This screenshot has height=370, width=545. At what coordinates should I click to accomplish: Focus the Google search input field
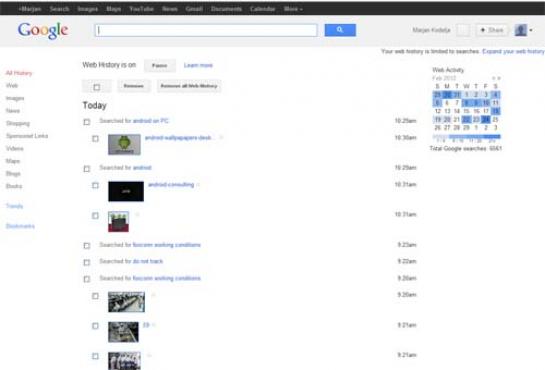coord(206,30)
